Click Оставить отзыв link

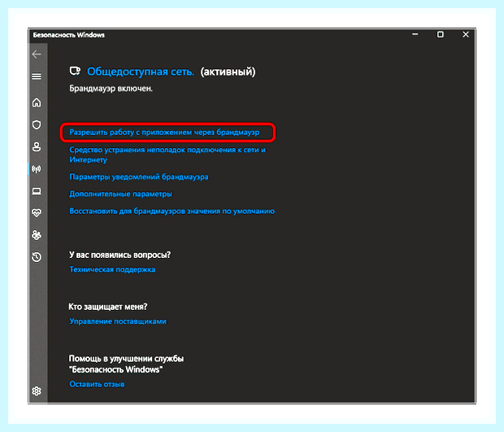97,384
